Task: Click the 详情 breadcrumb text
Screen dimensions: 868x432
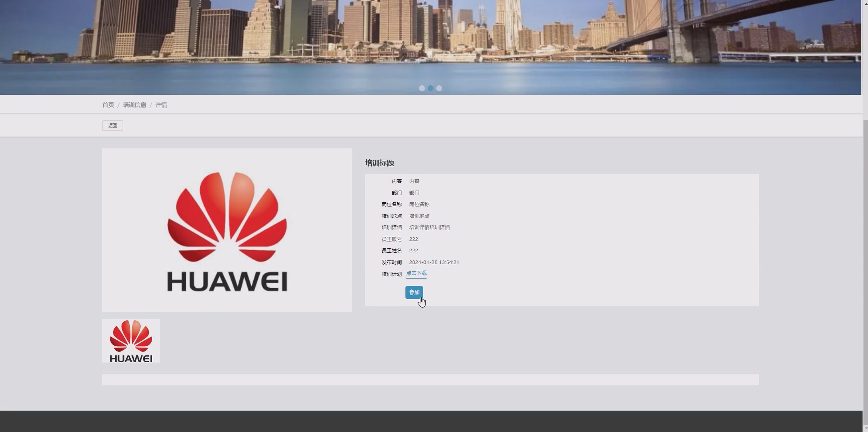Action: click(161, 105)
